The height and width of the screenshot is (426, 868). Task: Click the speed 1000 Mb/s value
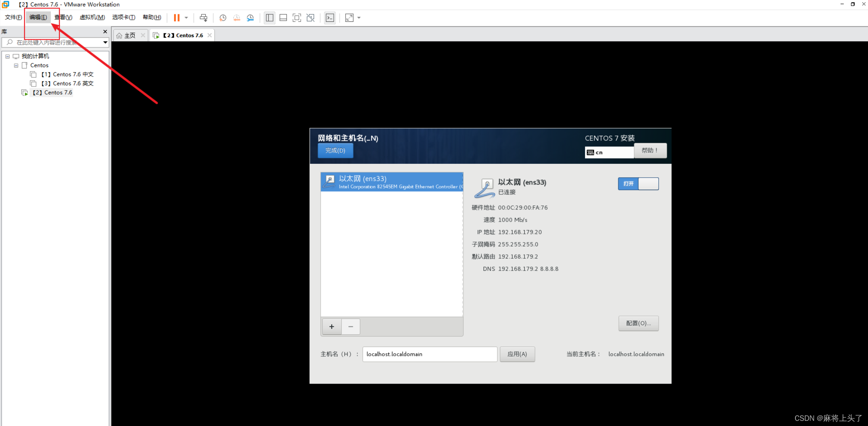click(512, 220)
